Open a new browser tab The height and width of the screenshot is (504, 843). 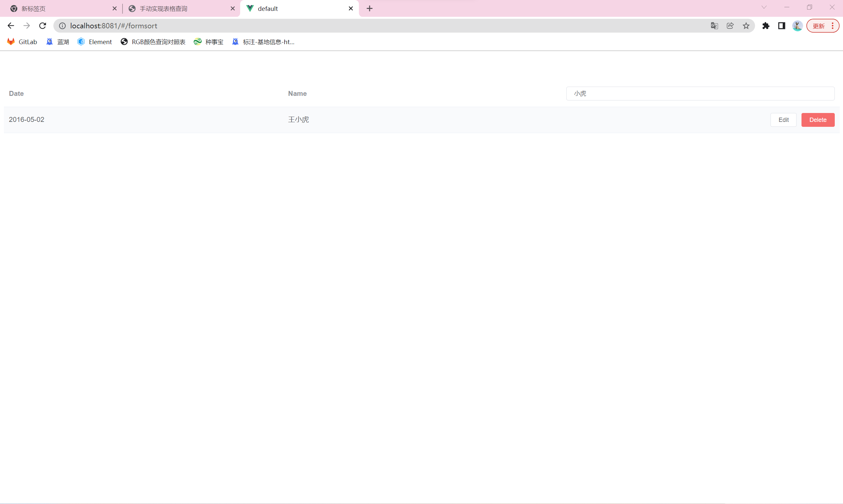point(370,9)
